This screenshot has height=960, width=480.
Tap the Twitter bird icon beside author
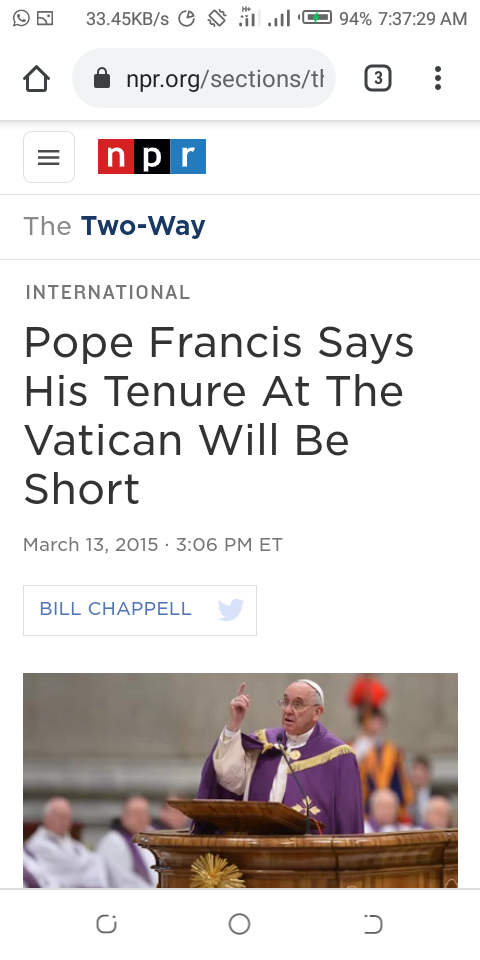click(231, 610)
